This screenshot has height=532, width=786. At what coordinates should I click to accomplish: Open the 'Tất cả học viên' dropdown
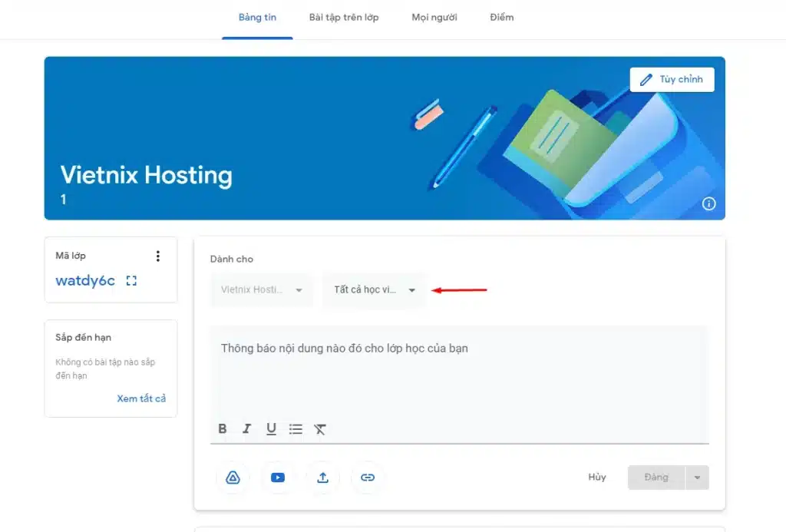pyautogui.click(x=374, y=290)
